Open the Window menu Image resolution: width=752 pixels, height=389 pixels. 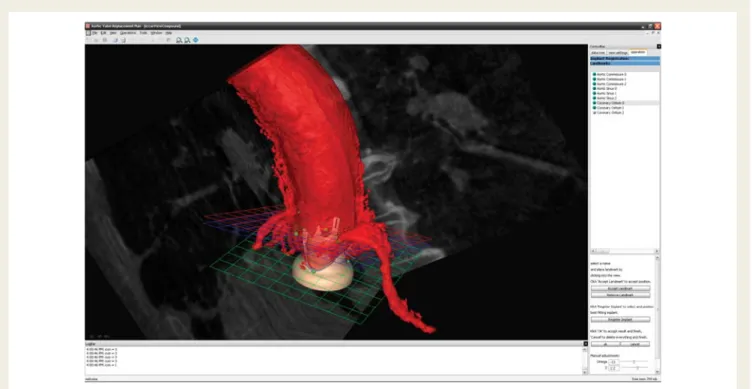point(156,33)
